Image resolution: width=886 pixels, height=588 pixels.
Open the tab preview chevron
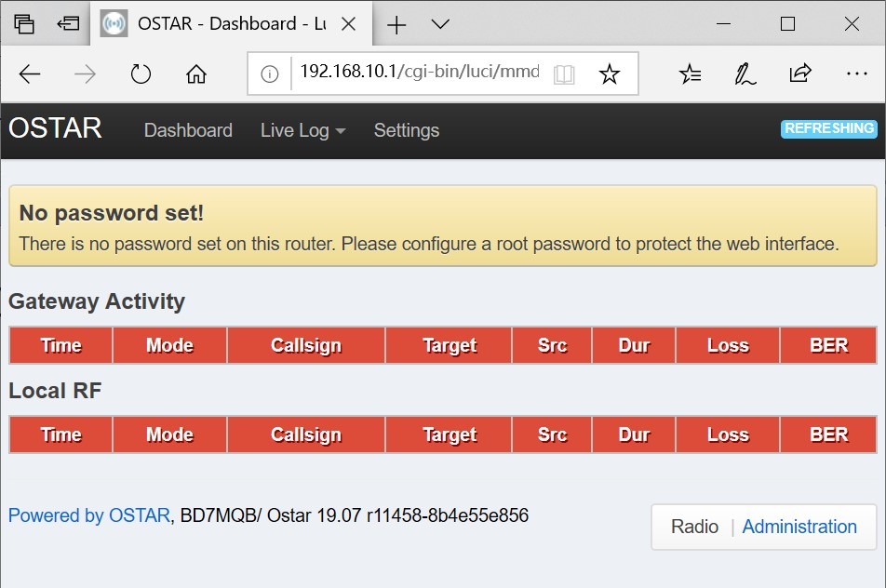440,24
